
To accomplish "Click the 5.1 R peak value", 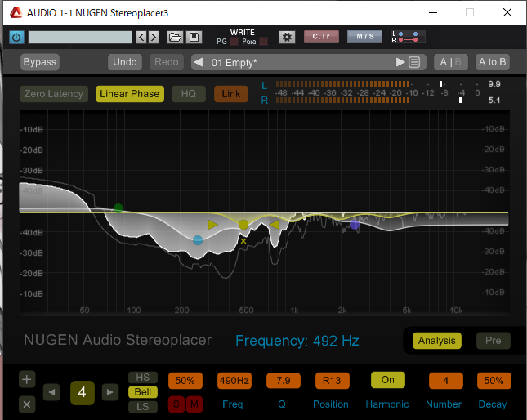I will pyautogui.click(x=494, y=101).
